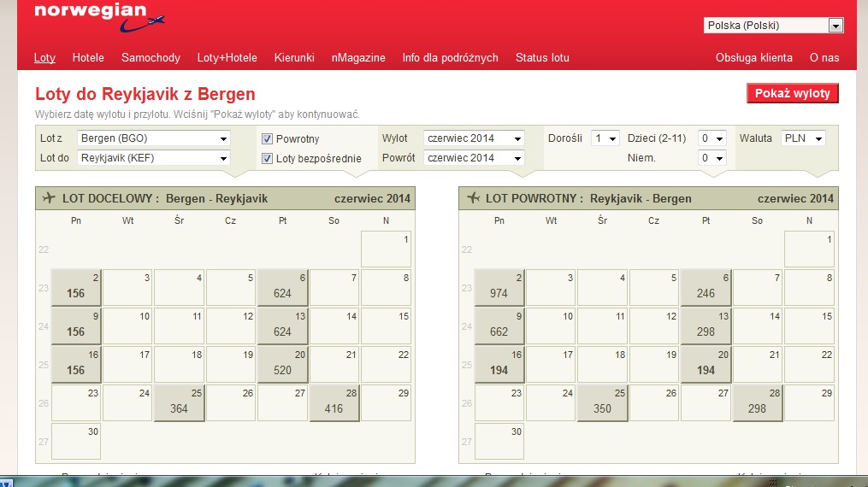Viewport: 868px width, 487px height.
Task: Open the Kierunki menu item
Action: pyautogui.click(x=294, y=57)
